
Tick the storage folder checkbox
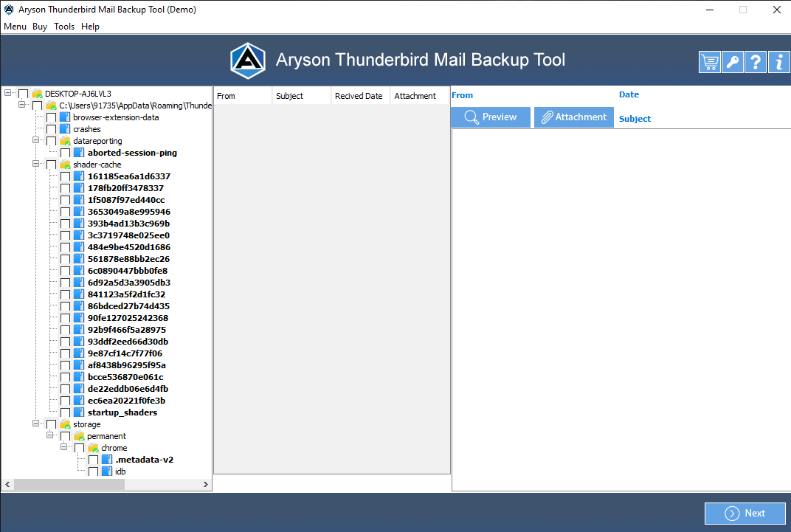(x=52, y=424)
